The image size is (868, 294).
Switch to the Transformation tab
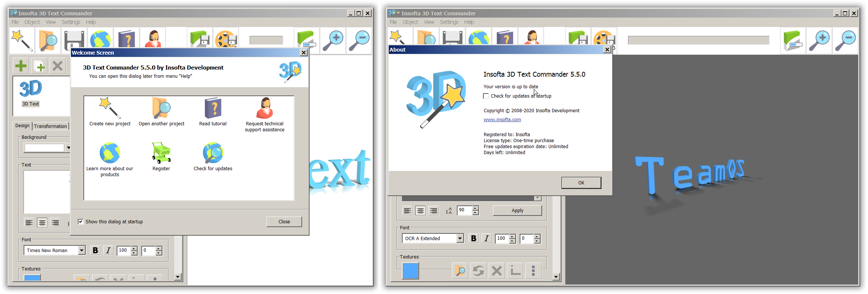tap(50, 126)
